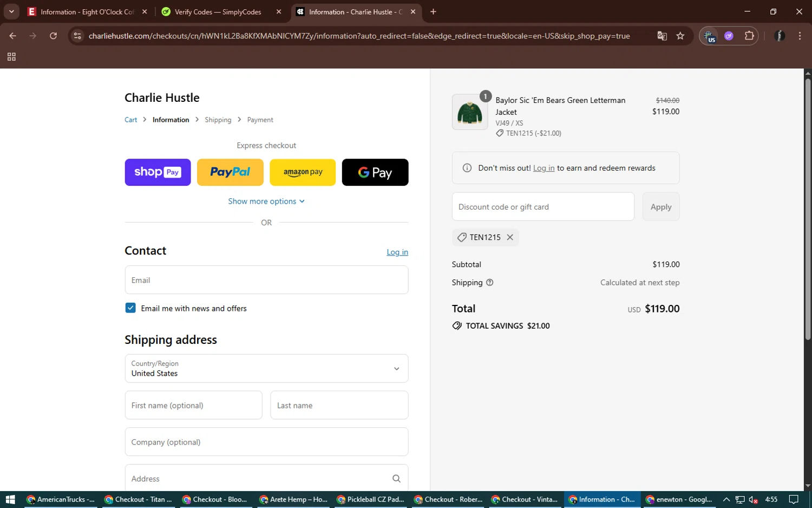Switch to Arete Hemp taskbar window
This screenshot has width=812, height=508.
[293, 499]
